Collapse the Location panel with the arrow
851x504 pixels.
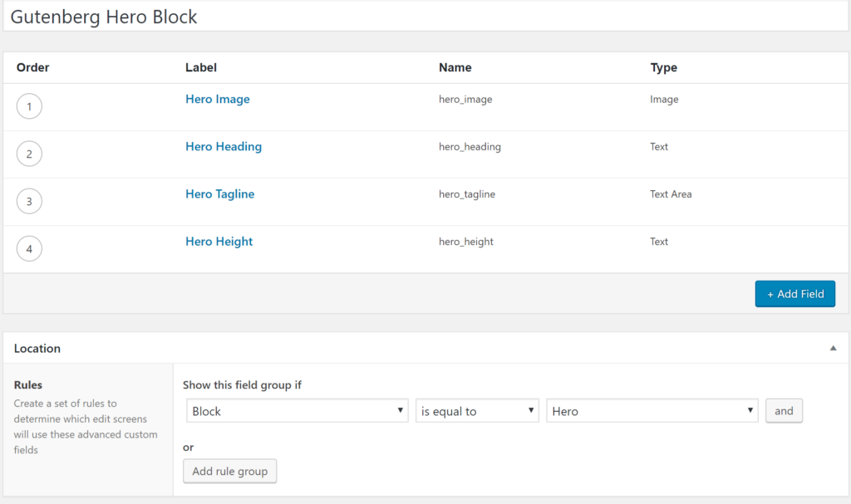click(x=833, y=348)
